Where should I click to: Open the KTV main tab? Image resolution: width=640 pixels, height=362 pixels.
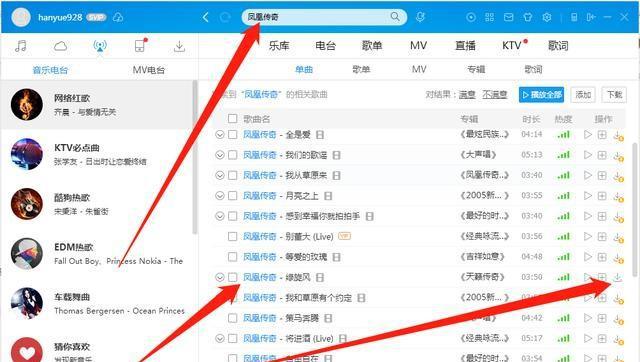(x=512, y=46)
